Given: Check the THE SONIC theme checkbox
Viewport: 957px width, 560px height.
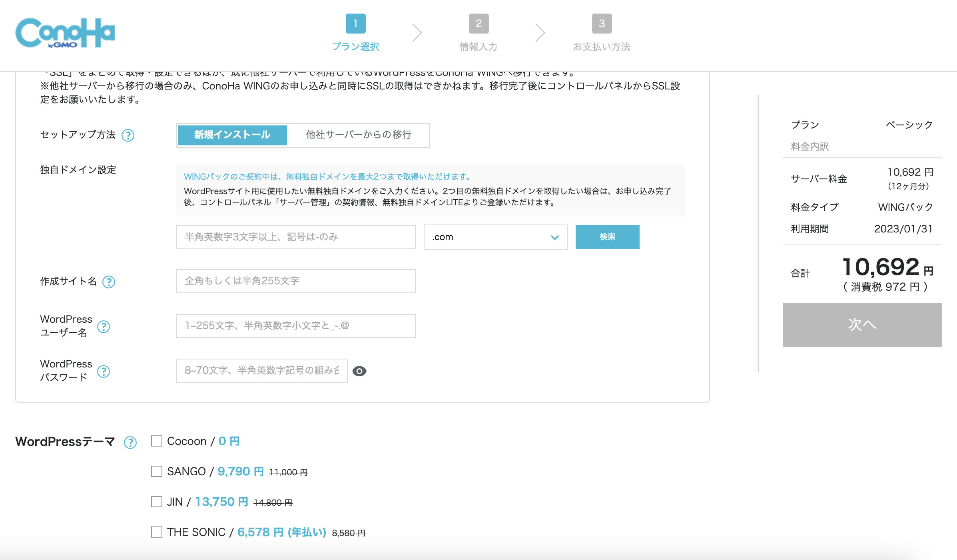Looking at the screenshot, I should (157, 532).
